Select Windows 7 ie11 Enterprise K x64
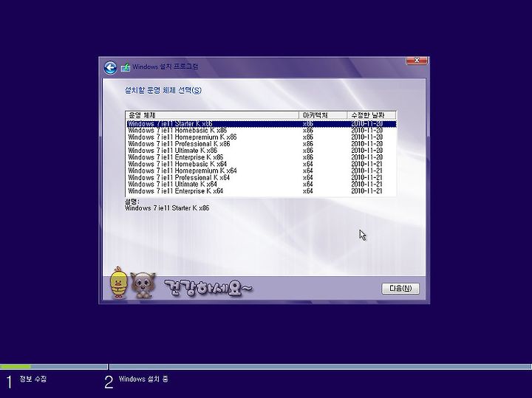Screen dimensions: 532x398 point(262,191)
